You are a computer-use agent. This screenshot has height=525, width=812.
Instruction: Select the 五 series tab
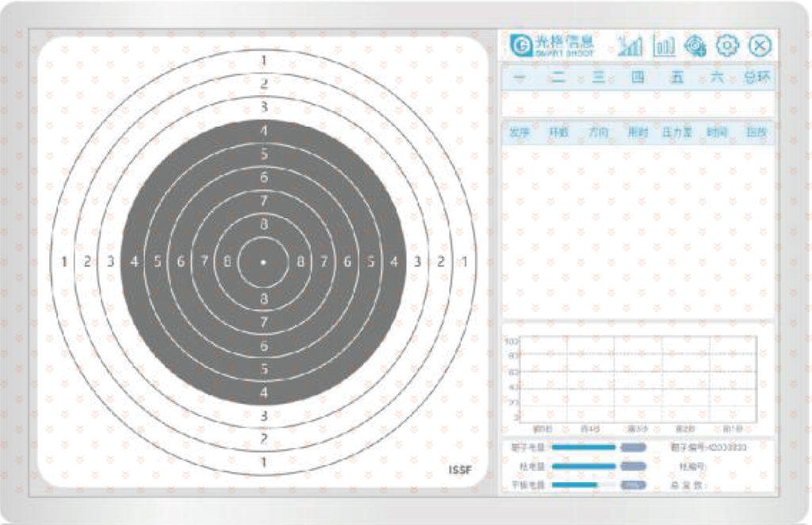point(677,78)
